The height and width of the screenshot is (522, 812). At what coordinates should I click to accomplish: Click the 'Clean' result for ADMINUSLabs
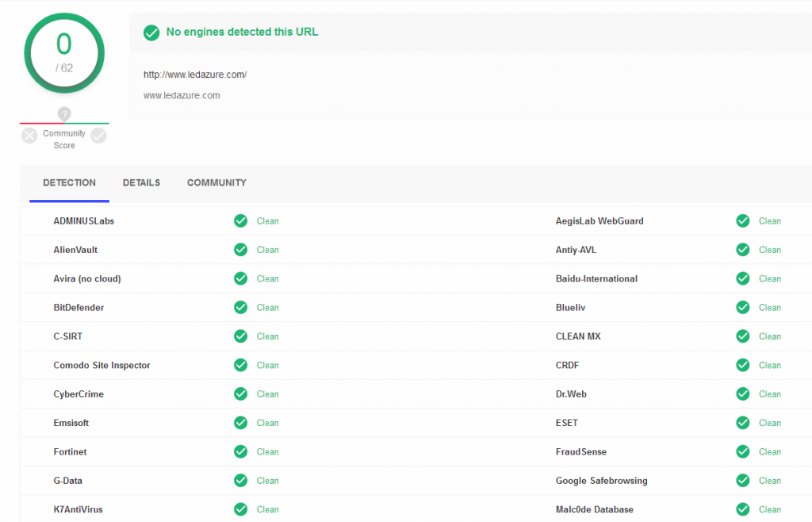pyautogui.click(x=268, y=221)
